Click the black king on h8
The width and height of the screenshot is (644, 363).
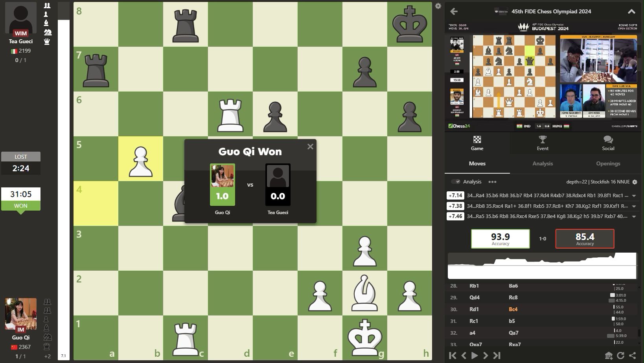pyautogui.click(x=410, y=24)
